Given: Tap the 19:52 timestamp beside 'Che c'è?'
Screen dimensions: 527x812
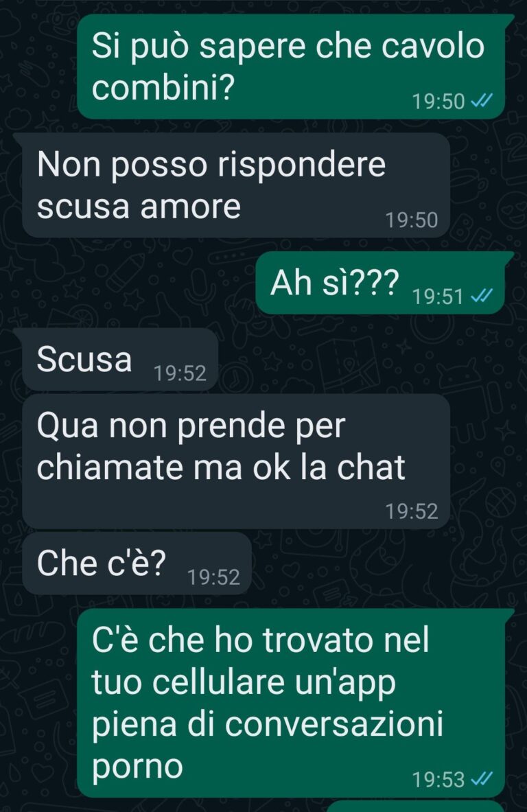Looking at the screenshot, I should (213, 577).
